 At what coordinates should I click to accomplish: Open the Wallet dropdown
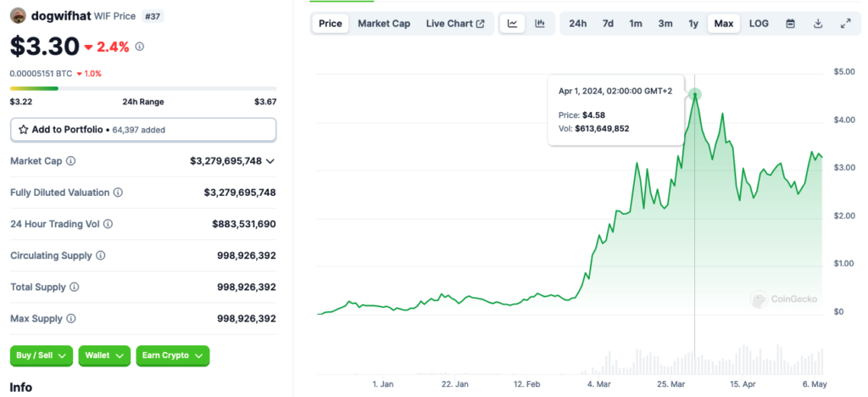pyautogui.click(x=105, y=355)
